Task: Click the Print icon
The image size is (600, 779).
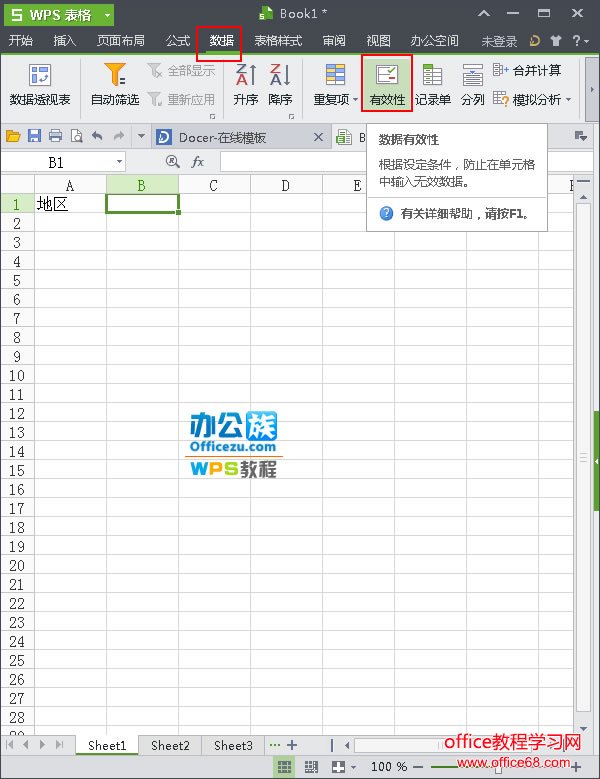Action: click(x=55, y=136)
